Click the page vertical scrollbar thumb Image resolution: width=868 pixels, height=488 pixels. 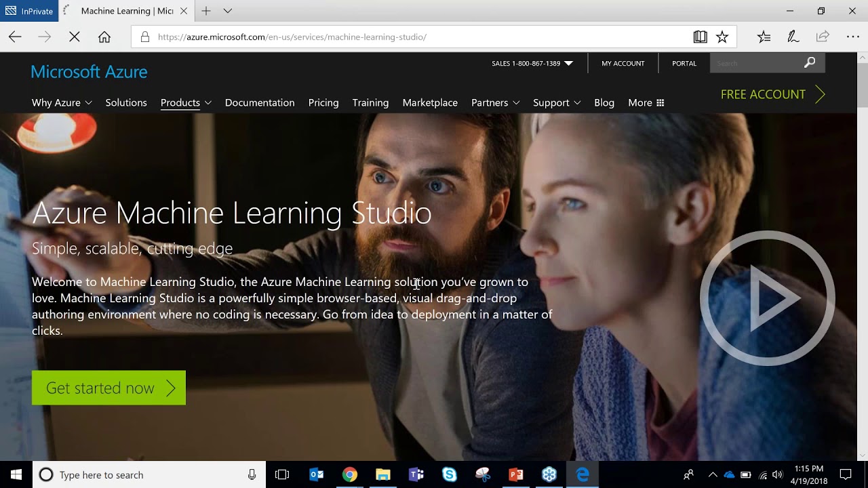pyautogui.click(x=862, y=85)
